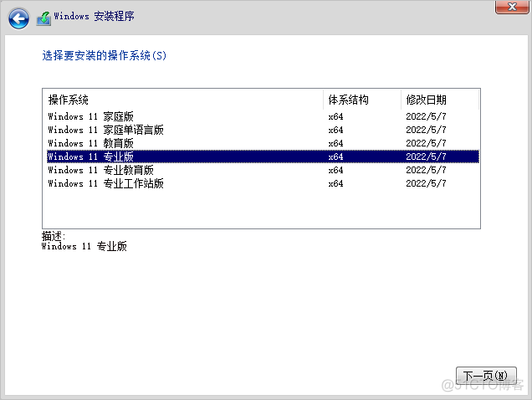Select the highlighted Windows 11 专业版 row
The height and width of the screenshot is (400, 532).
pos(263,156)
